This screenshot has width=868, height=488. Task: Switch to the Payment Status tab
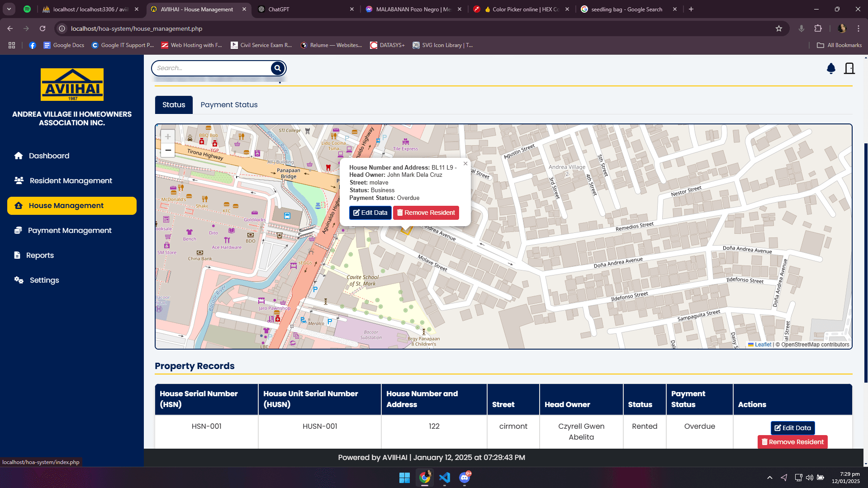coord(229,104)
